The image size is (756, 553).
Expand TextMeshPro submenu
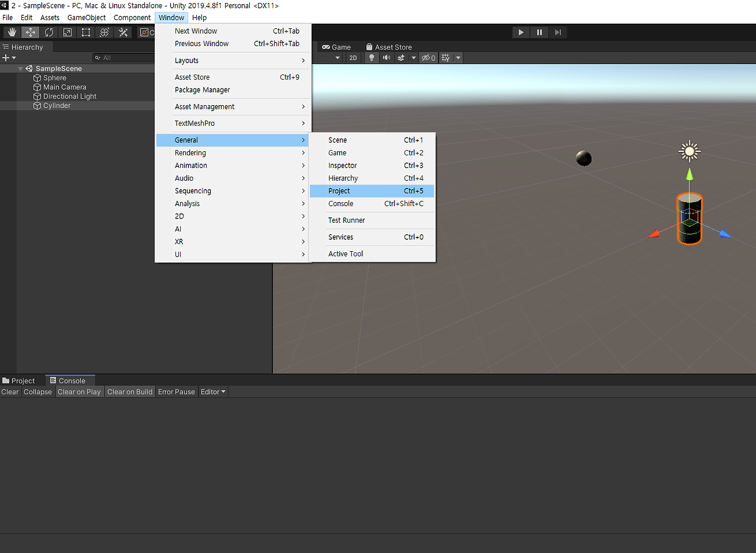[x=233, y=123]
